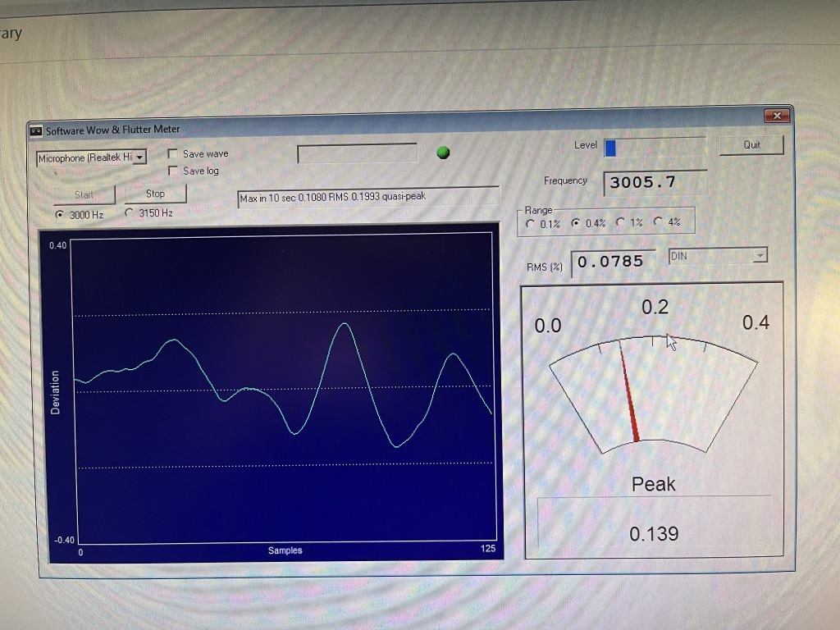The width and height of the screenshot is (840, 630).
Task: Click the Wow & Flutter Meter title bar icon
Action: [x=36, y=130]
